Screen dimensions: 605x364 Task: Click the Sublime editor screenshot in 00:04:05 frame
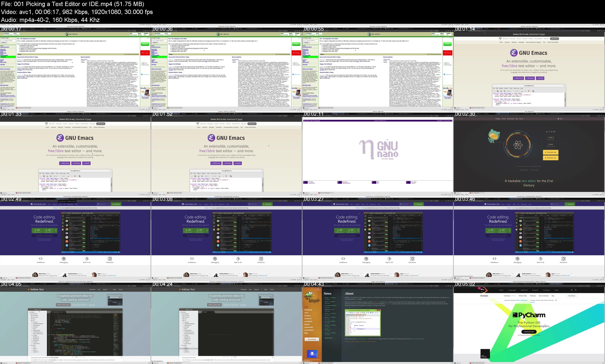click(75, 332)
